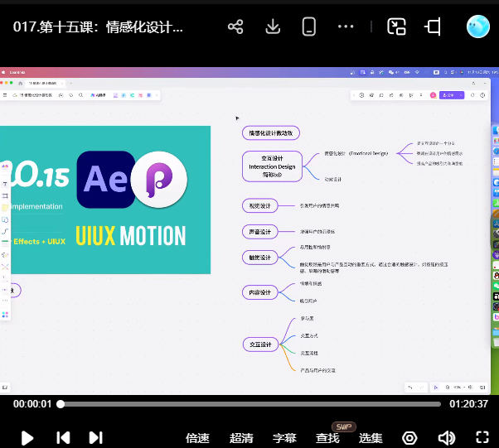Toggle the 字幕 subtitles option

click(x=284, y=438)
